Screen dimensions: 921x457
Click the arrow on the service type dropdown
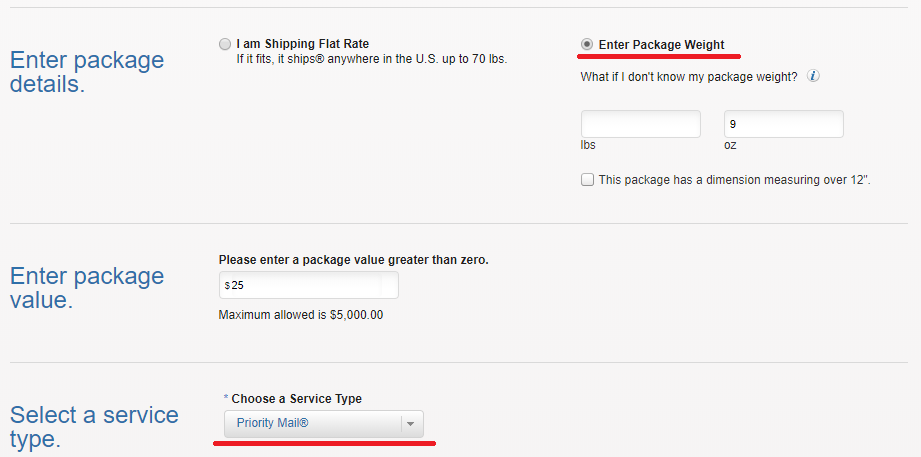coord(411,424)
